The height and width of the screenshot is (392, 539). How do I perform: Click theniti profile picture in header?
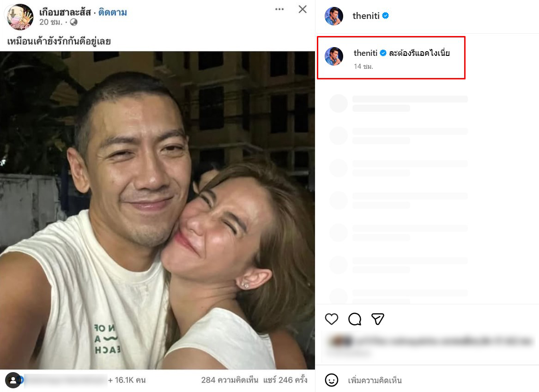pyautogui.click(x=334, y=16)
